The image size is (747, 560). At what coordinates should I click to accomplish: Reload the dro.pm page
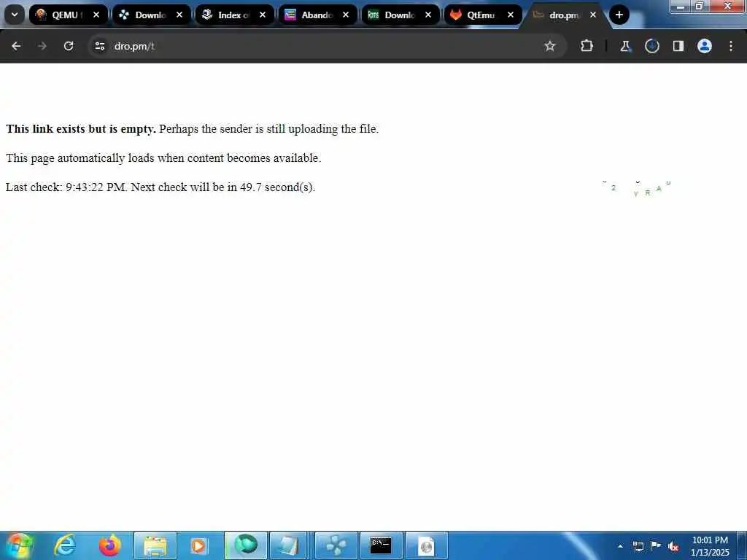coord(69,46)
